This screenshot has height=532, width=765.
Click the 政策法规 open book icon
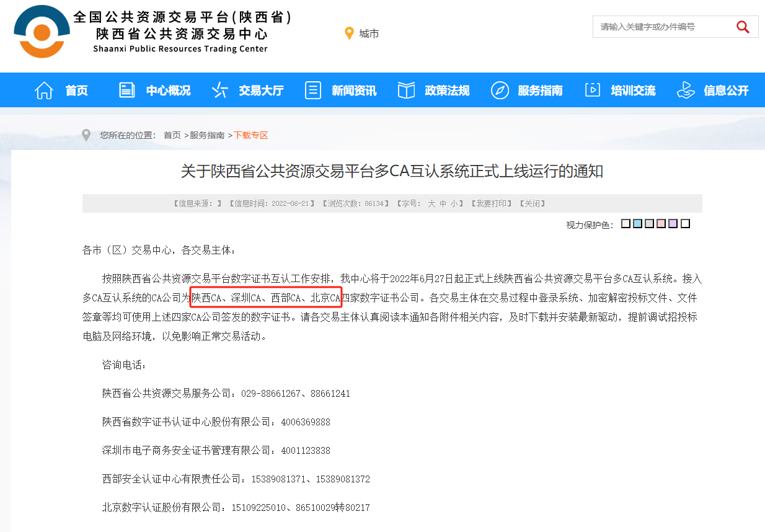point(406,91)
